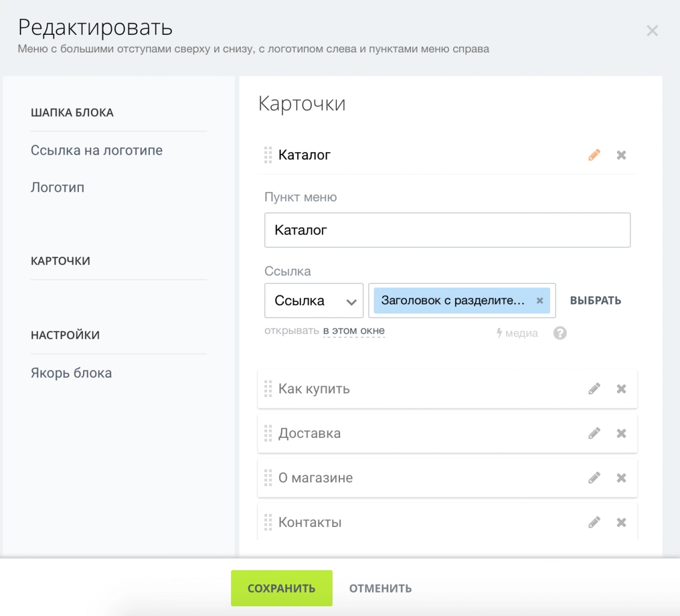680x616 pixels.
Task: Open the question mark help icon
Action: pyautogui.click(x=560, y=333)
